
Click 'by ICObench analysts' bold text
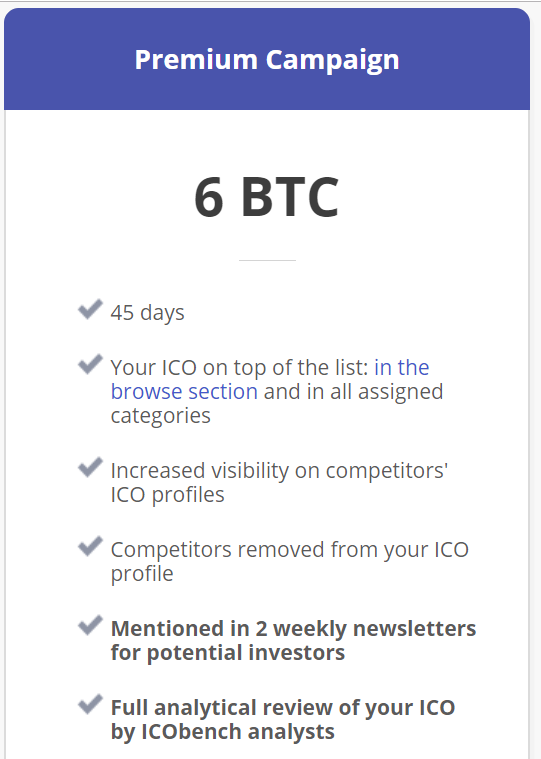point(223,731)
